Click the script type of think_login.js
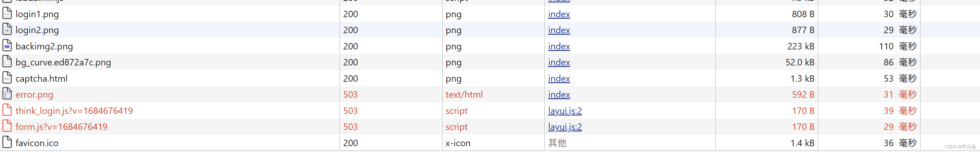Screen dimensions: 980x152 click(457, 111)
